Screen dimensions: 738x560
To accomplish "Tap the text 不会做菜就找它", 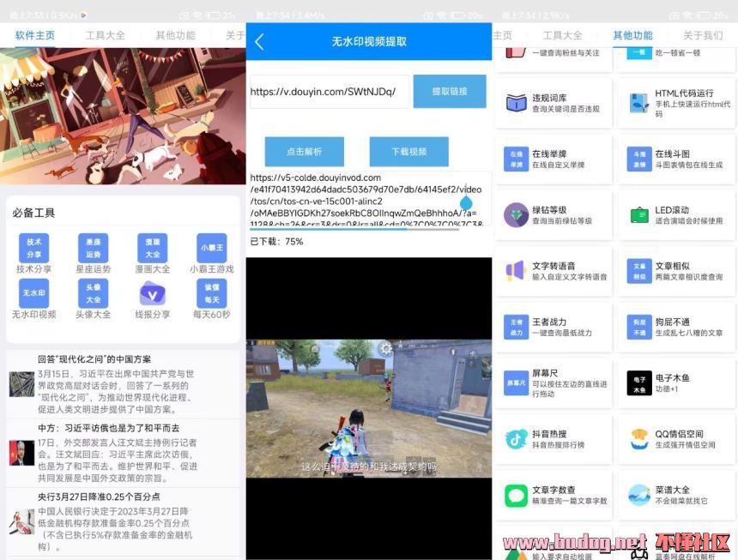I will (x=681, y=501).
